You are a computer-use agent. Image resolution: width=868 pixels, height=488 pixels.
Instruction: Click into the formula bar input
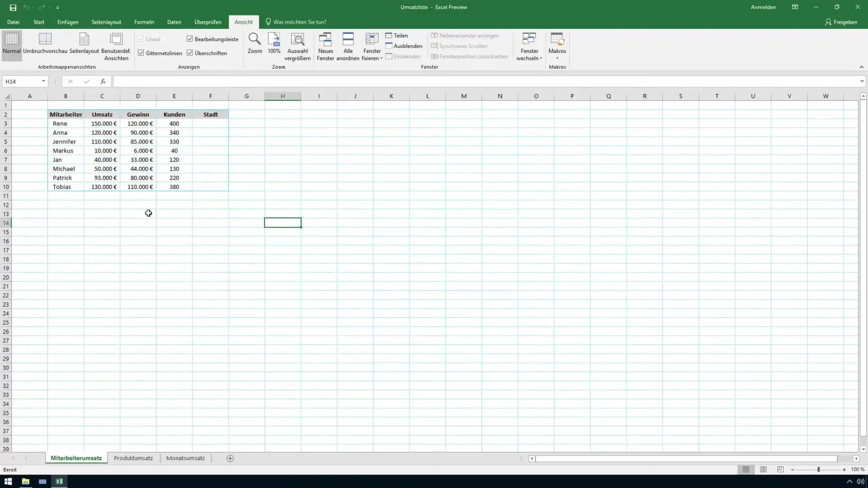pyautogui.click(x=485, y=81)
